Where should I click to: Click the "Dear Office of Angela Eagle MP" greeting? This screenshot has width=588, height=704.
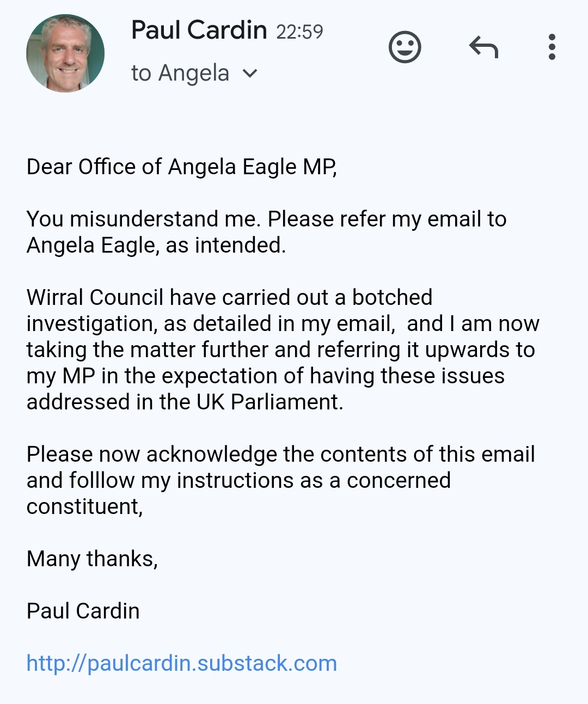182,167
